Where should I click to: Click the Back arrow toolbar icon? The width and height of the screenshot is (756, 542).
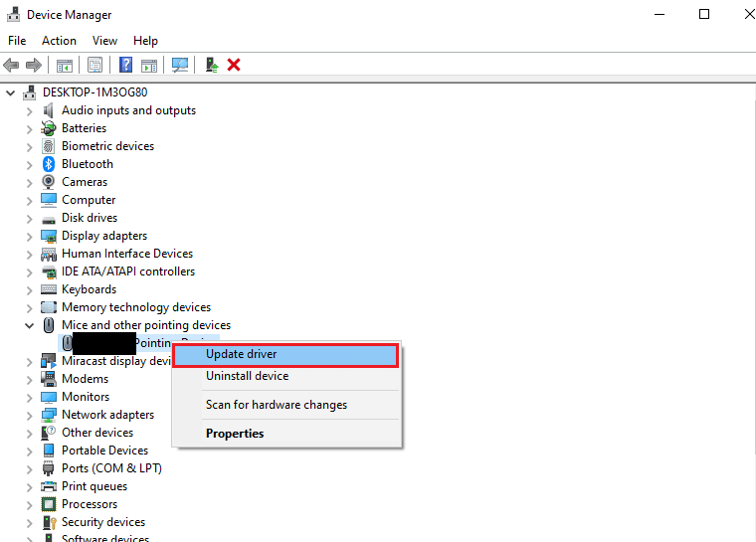point(11,65)
